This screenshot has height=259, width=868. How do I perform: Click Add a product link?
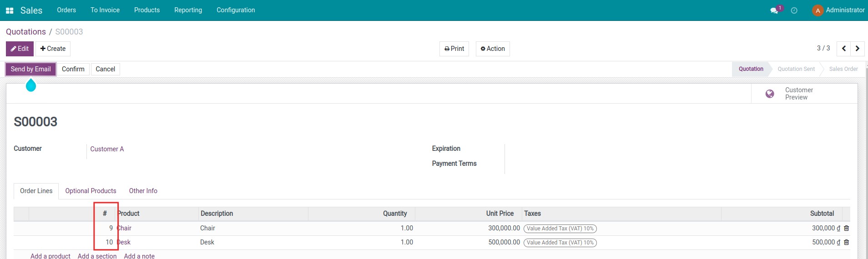(50, 256)
